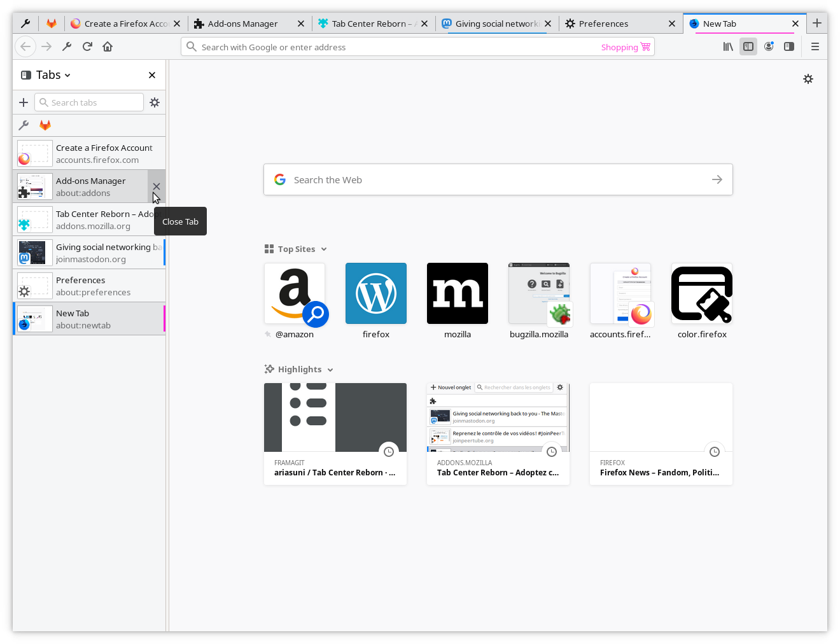This screenshot has width=840, height=644.
Task: Close the Tabs sidebar panel
Action: (152, 75)
